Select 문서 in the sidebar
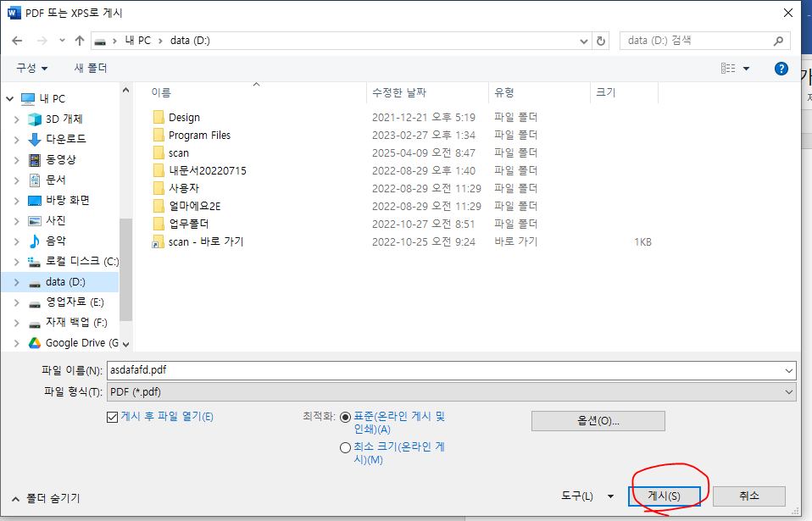The image size is (812, 521). [55, 180]
